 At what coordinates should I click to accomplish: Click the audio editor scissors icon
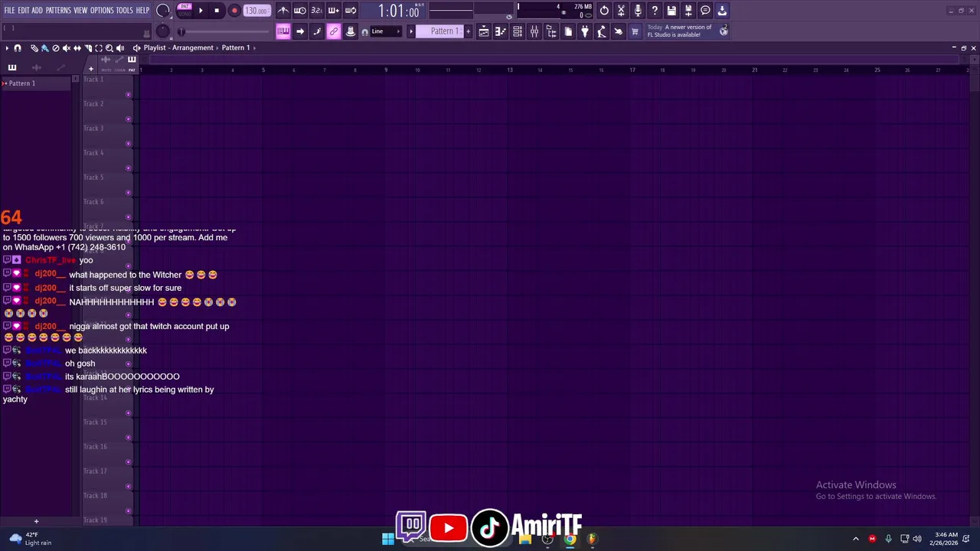click(622, 11)
